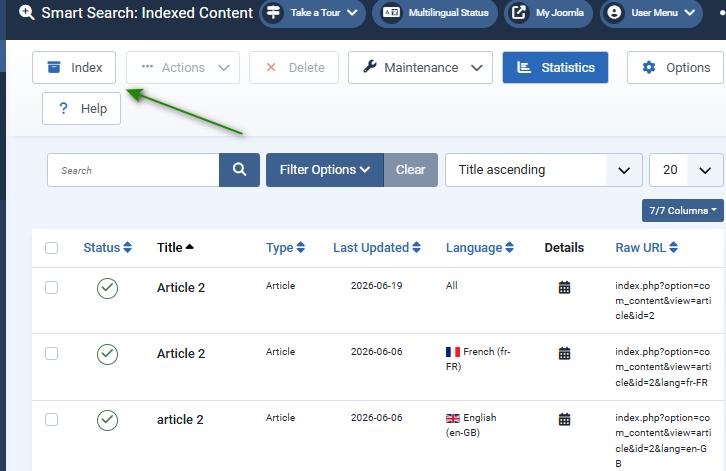Show details calendar icon for English article 2
The image size is (726, 471).
click(x=564, y=420)
